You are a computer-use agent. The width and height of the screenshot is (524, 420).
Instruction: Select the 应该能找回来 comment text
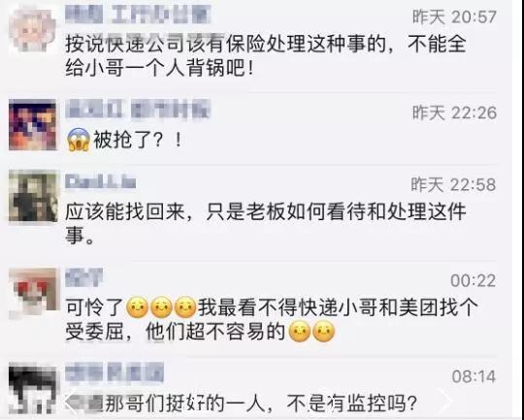pyautogui.click(x=266, y=223)
